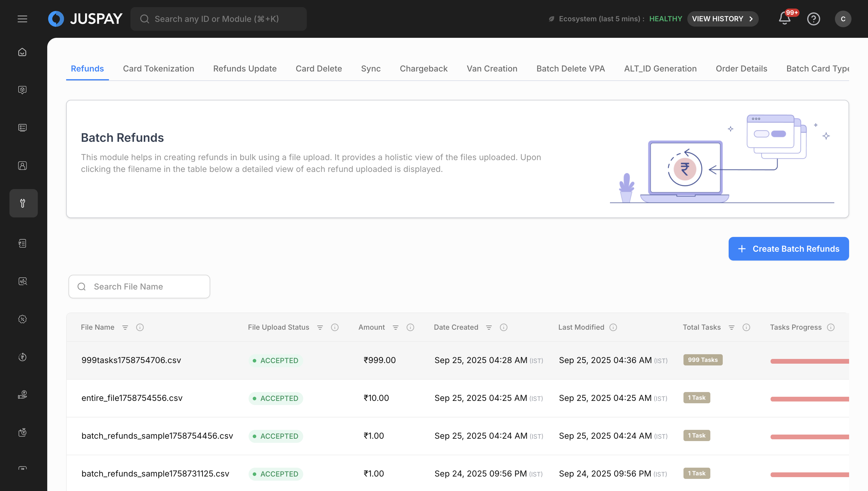Open file 999tasks1758754706.csv
The image size is (868, 491).
[131, 360]
